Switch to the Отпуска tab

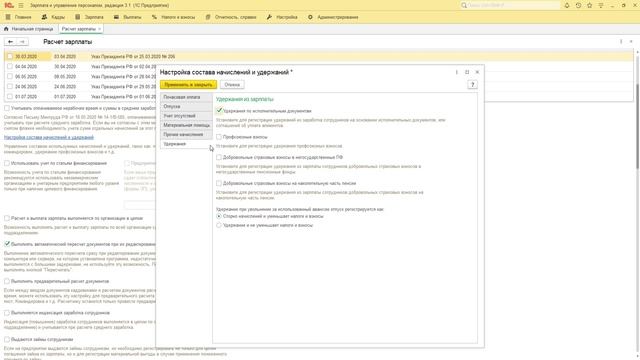[x=186, y=107]
